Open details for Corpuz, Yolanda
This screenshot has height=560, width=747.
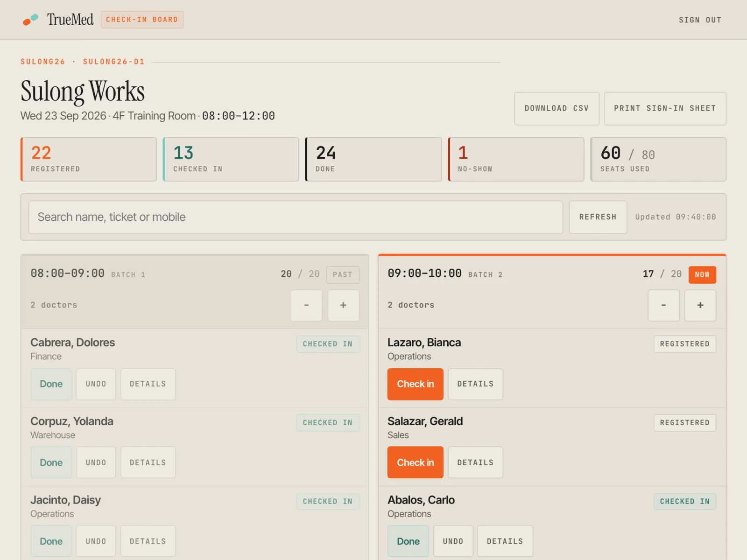148,462
